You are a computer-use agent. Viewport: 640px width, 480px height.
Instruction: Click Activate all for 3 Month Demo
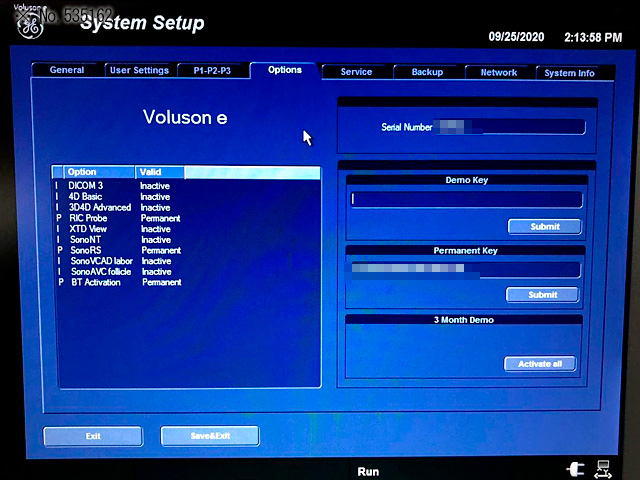(x=540, y=364)
